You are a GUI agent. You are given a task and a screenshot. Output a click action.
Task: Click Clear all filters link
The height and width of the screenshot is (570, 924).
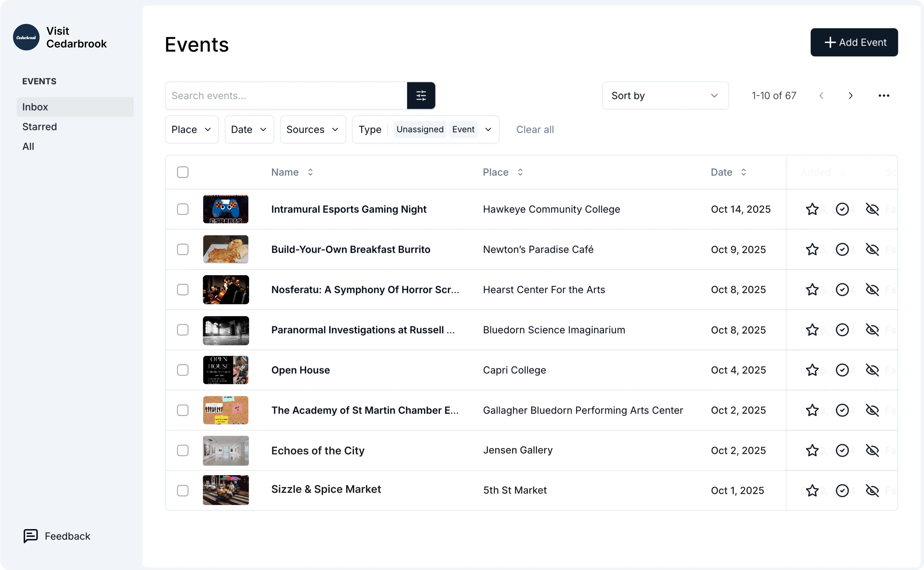[x=535, y=129]
